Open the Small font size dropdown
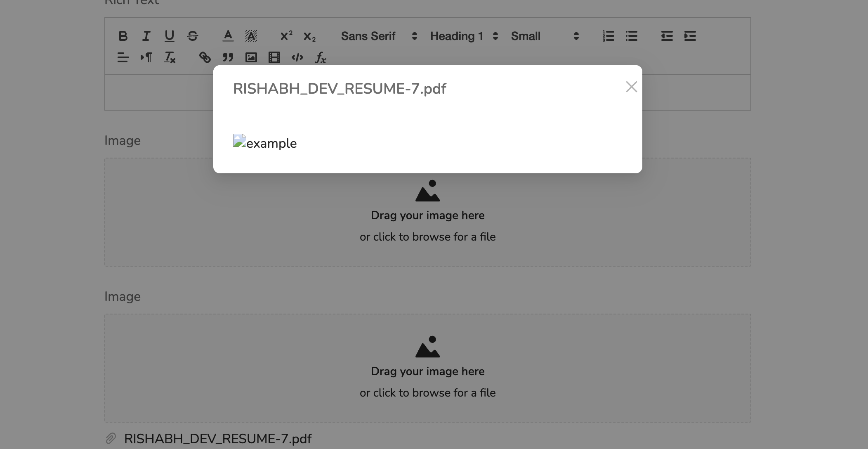The width and height of the screenshot is (868, 449). [x=545, y=36]
